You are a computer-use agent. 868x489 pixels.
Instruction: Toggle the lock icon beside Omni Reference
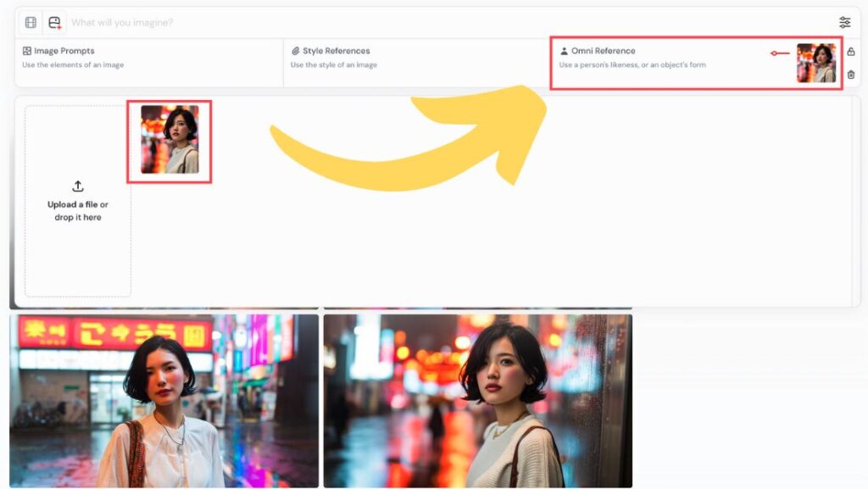tap(851, 52)
